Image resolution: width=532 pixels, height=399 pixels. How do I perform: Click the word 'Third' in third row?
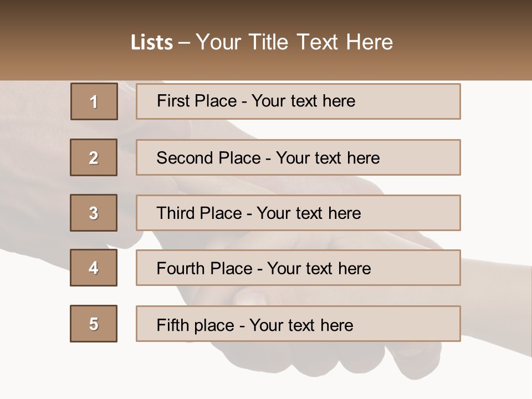176,213
